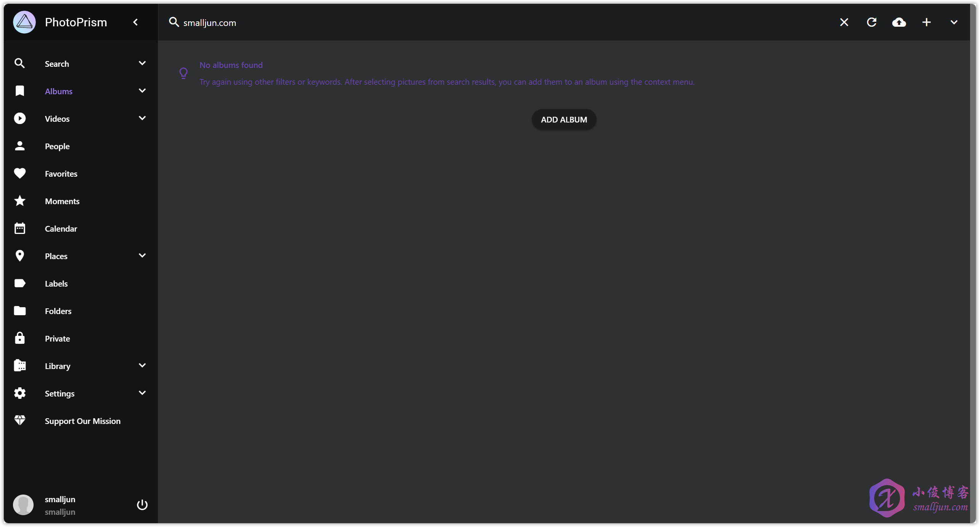
Task: Click the 'No albums found' heading
Action: tap(231, 65)
